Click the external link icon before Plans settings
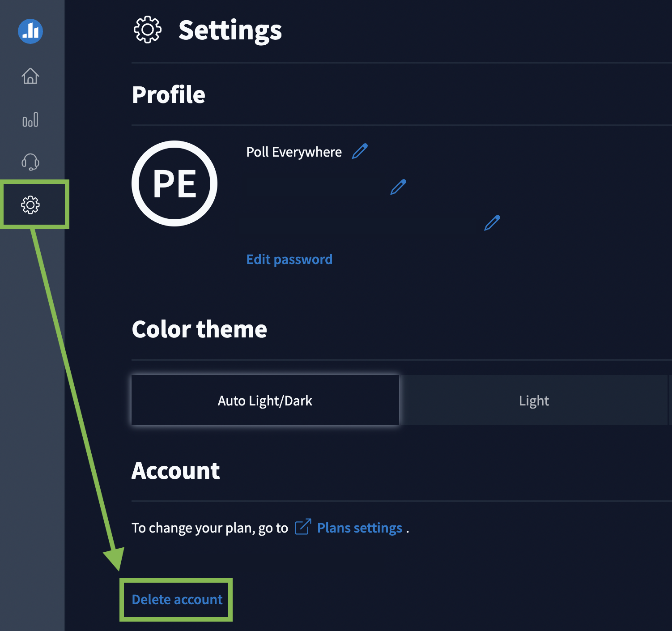This screenshot has width=672, height=631. point(303,527)
